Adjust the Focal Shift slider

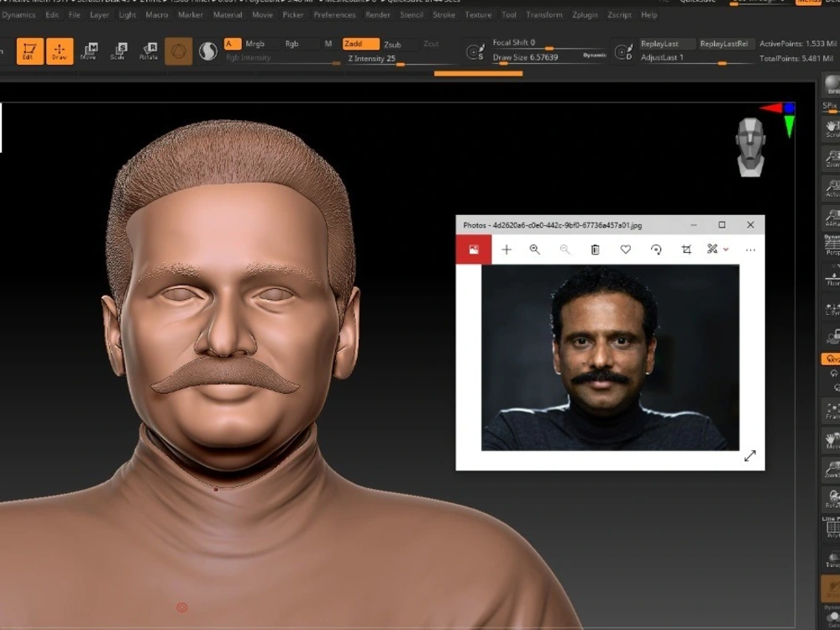(x=549, y=43)
